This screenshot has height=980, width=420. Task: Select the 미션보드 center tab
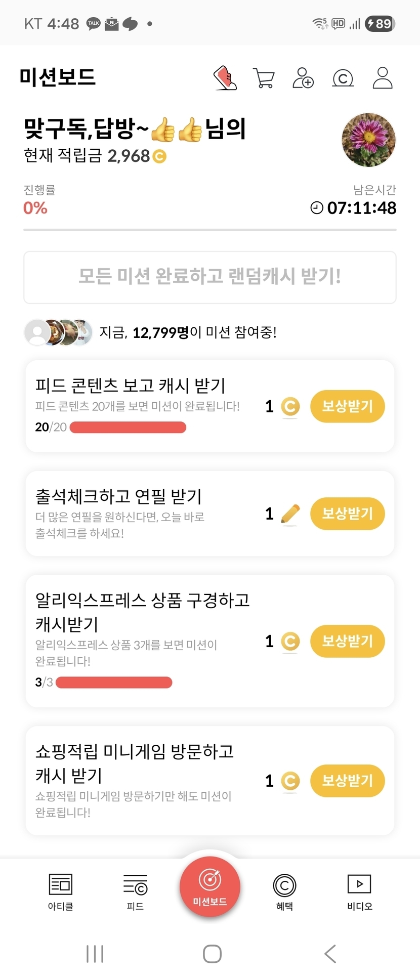point(210,885)
